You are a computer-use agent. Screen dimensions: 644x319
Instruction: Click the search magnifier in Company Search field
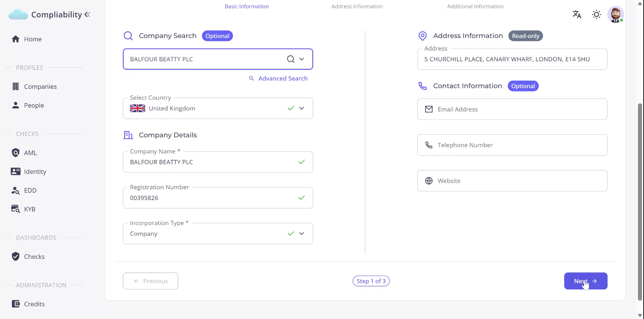pos(290,59)
